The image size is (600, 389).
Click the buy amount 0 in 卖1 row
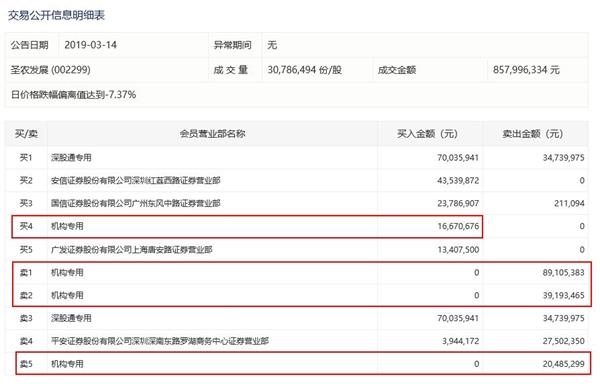coord(476,273)
